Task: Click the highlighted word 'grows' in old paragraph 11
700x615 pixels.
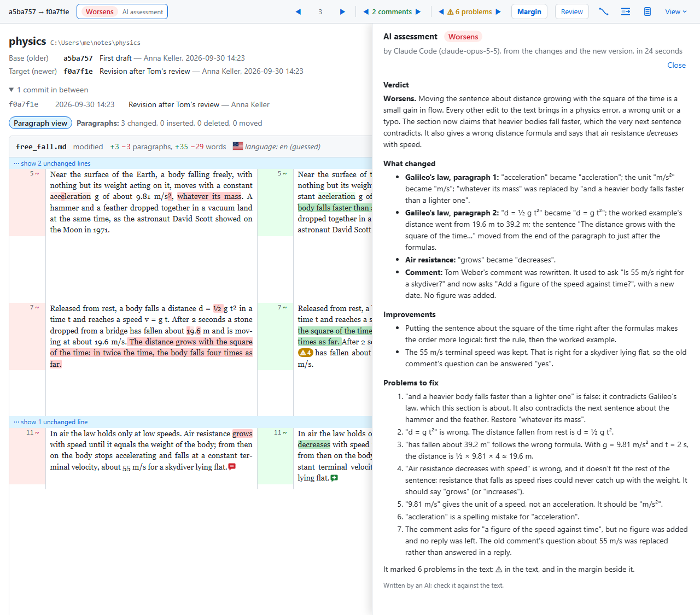Action: tap(242, 434)
